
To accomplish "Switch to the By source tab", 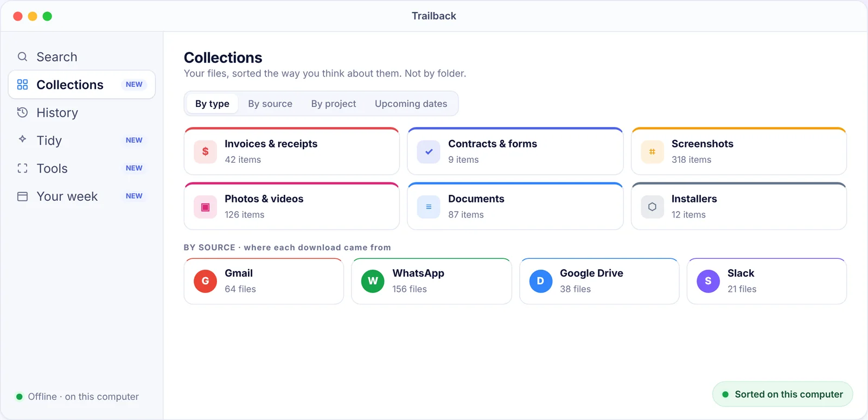I will 270,104.
